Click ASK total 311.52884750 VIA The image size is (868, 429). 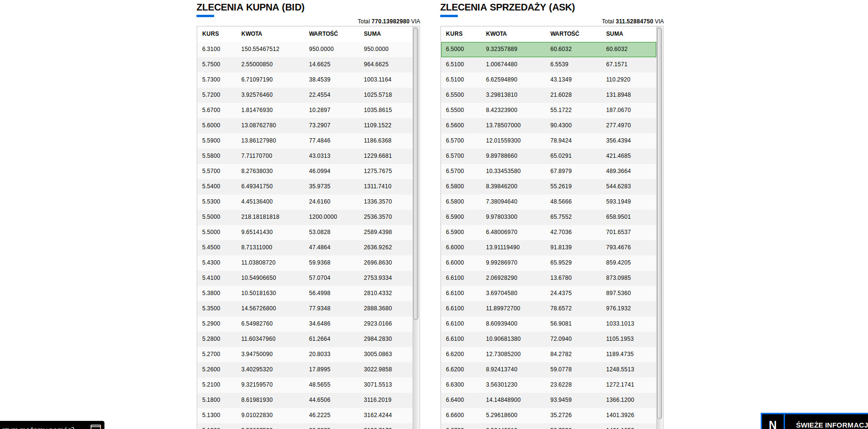click(633, 21)
